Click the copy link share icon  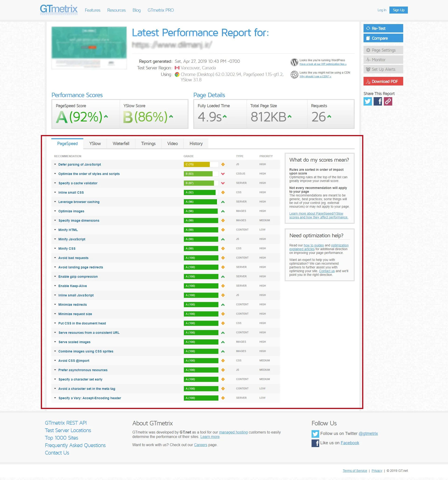click(x=388, y=101)
